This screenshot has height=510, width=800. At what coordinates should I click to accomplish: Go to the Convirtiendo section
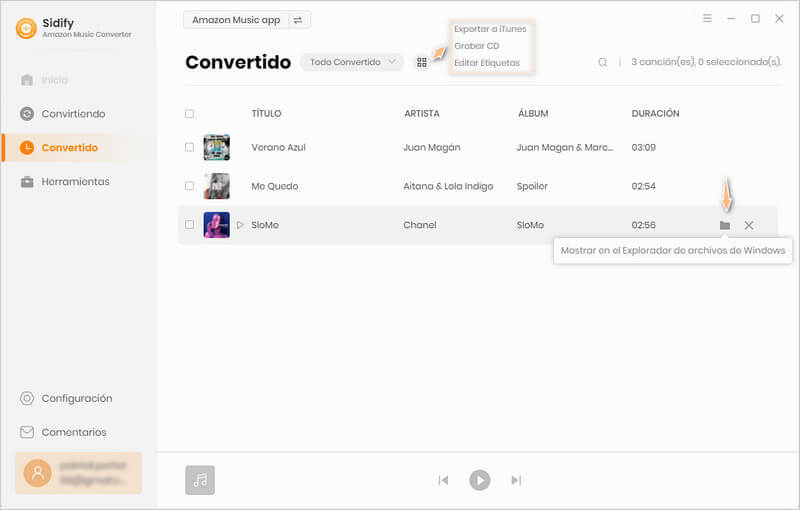tap(63, 114)
